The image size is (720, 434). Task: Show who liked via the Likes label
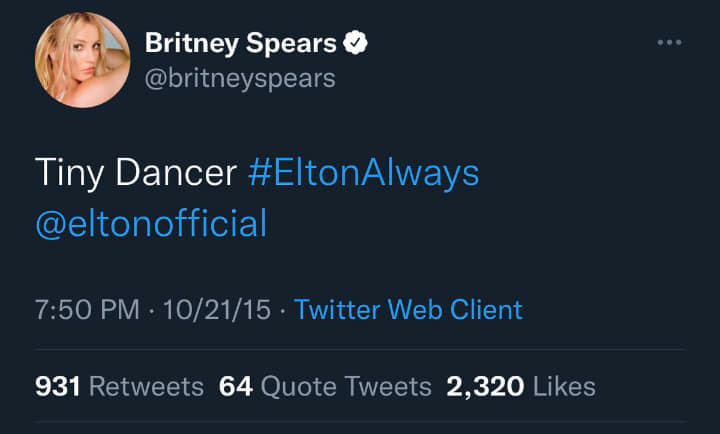click(x=565, y=386)
